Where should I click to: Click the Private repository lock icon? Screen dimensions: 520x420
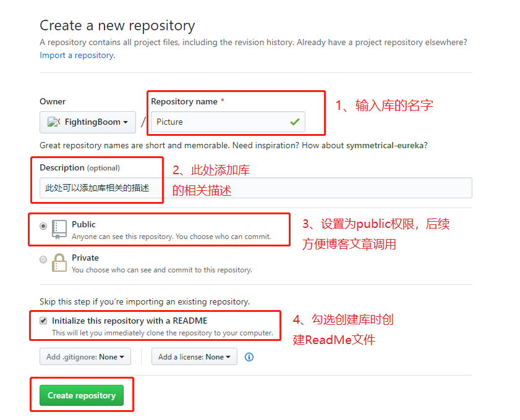(x=59, y=262)
